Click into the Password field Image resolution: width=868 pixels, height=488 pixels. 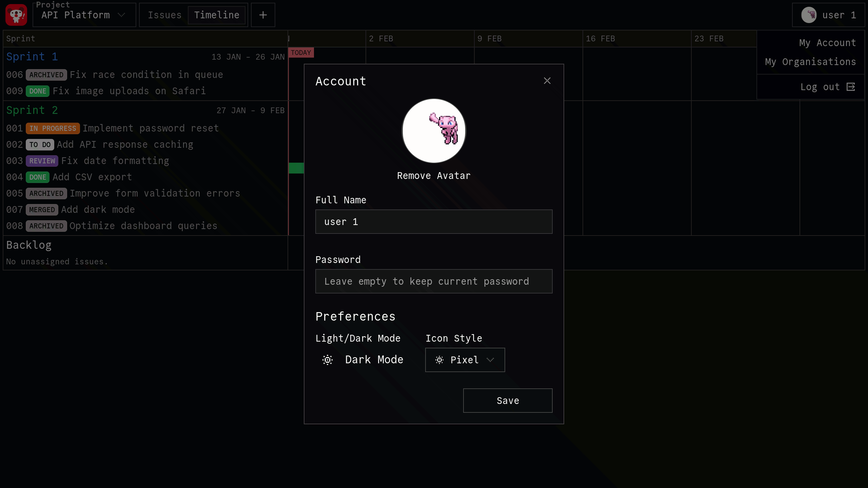tap(434, 281)
